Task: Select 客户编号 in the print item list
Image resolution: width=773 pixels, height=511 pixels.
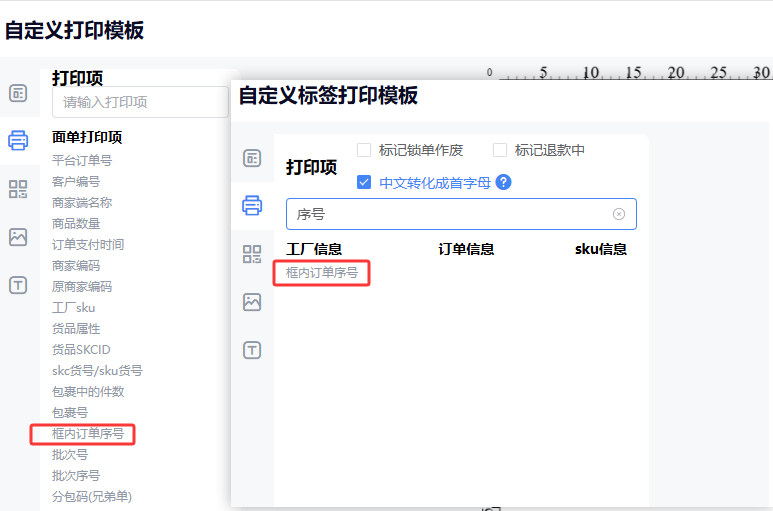Action: pyautogui.click(x=76, y=181)
